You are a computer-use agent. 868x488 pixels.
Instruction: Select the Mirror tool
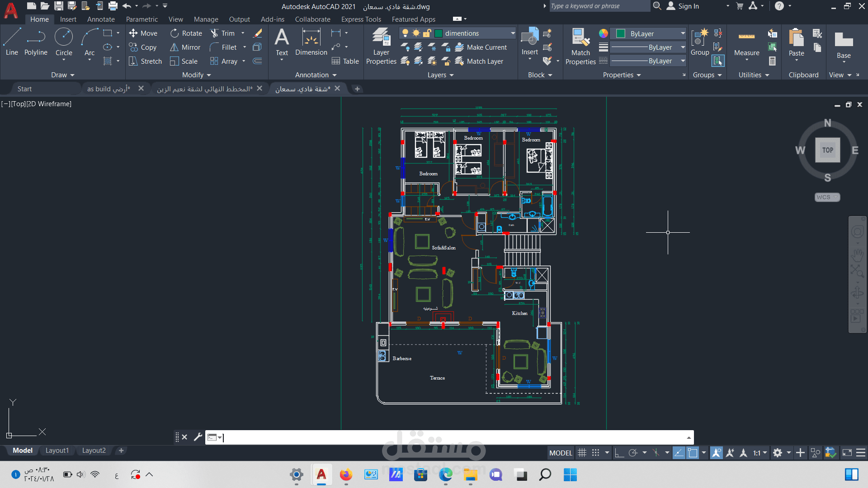(185, 47)
